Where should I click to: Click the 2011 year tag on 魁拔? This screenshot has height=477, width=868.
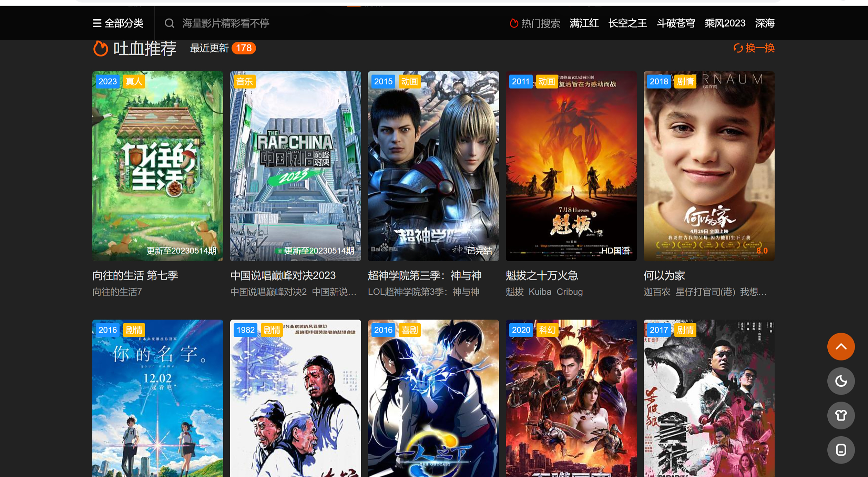coord(520,82)
